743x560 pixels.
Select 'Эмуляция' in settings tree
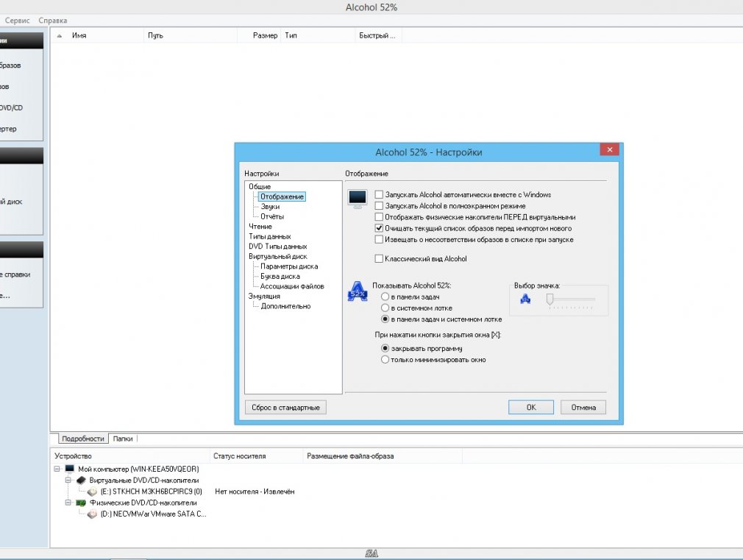[264, 297]
